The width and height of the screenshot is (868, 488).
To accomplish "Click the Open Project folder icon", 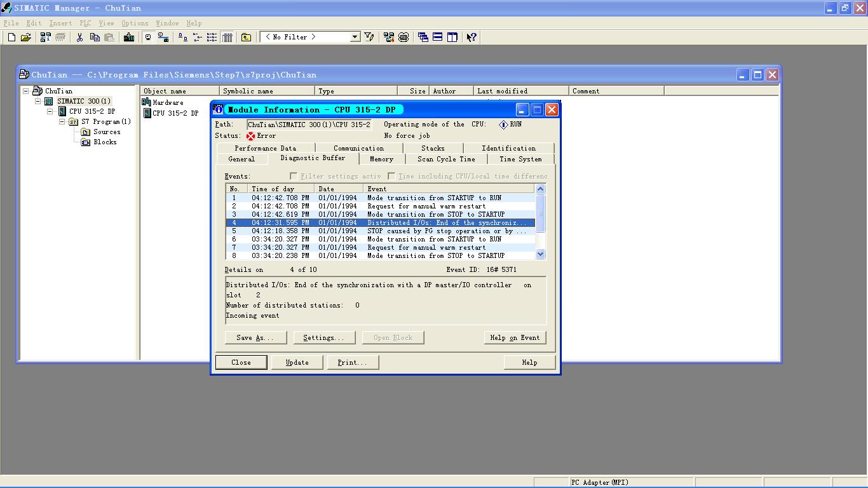I will pos(26,37).
